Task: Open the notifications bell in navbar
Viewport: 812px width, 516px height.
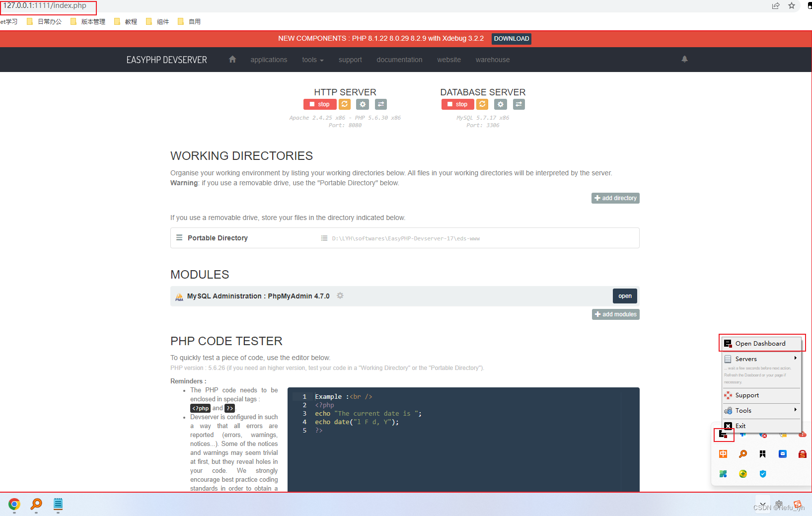Action: click(684, 59)
